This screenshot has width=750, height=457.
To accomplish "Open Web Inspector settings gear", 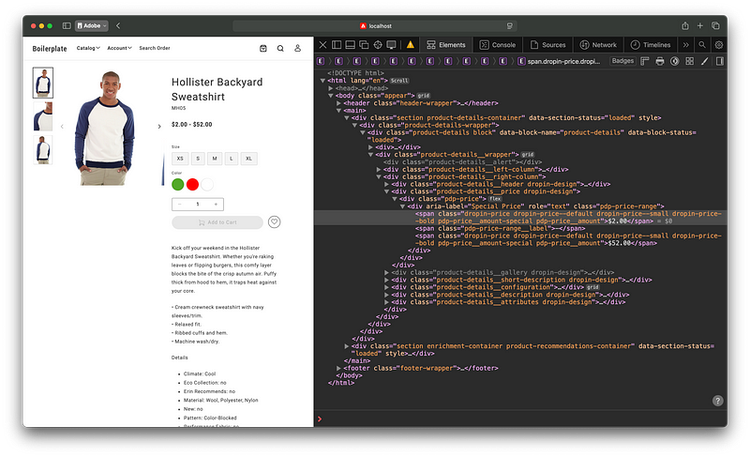I will [718, 45].
